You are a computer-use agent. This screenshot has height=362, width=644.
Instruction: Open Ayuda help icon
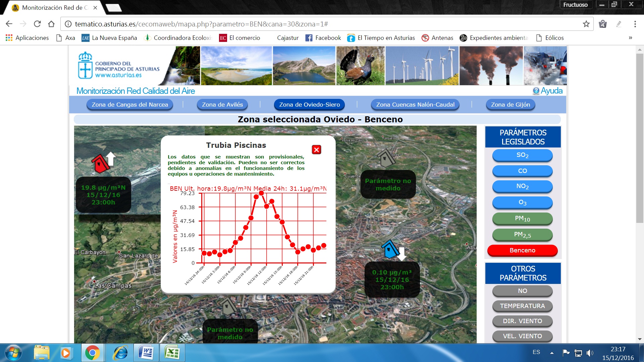536,91
